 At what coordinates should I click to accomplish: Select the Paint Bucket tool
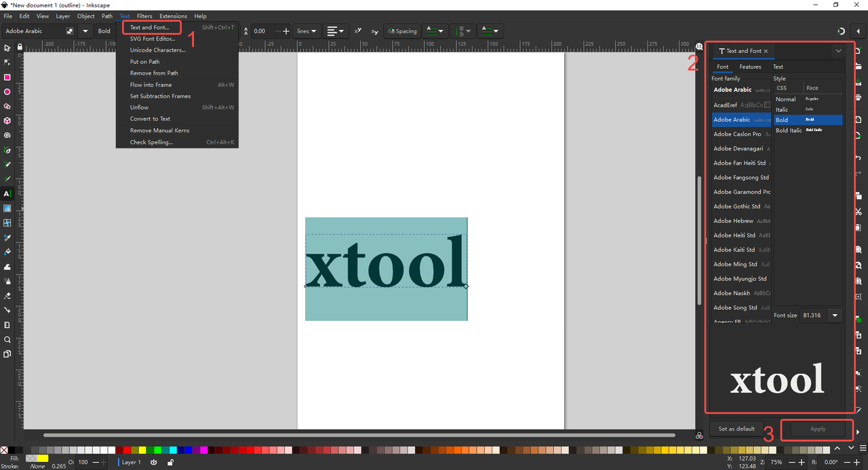pyautogui.click(x=7, y=252)
